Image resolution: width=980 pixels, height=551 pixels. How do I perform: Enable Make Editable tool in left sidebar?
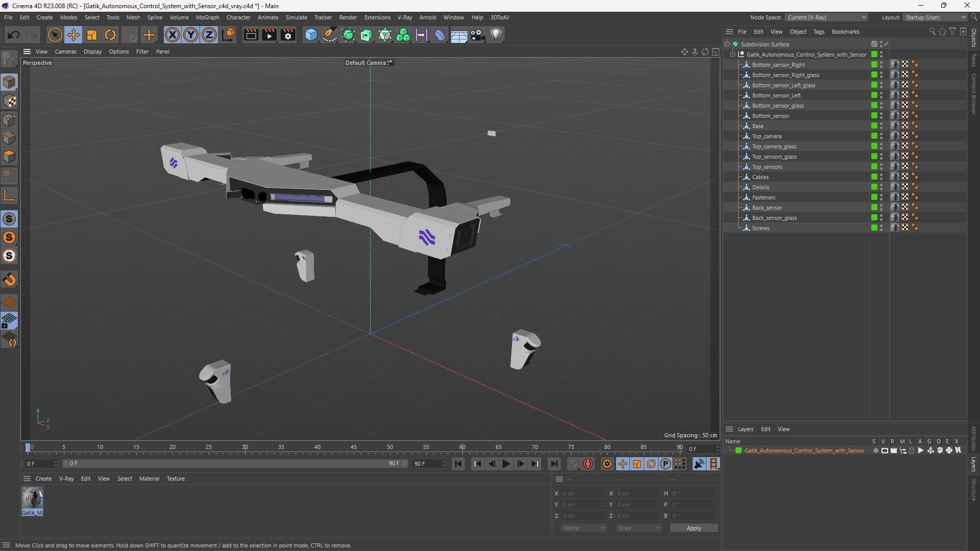(x=9, y=59)
